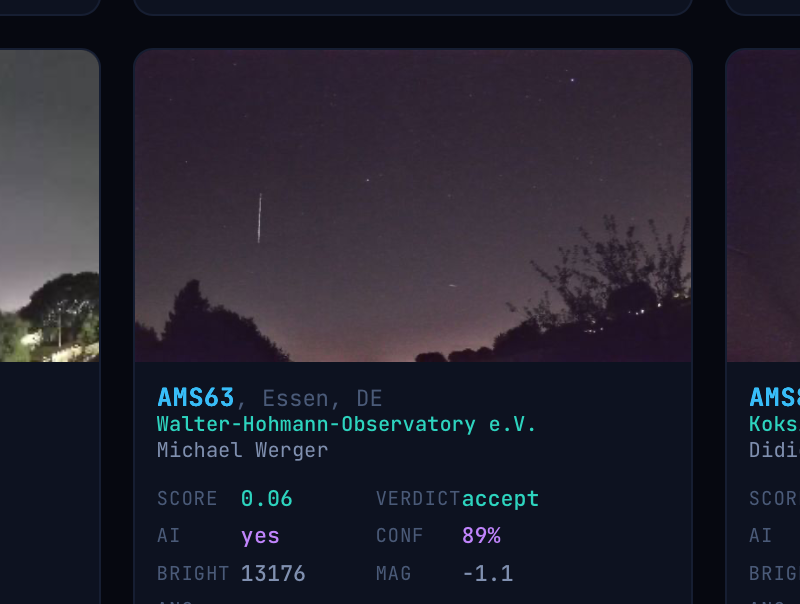Open the AMS63 night sky meteor thumbnail
Image resolution: width=800 pixels, height=604 pixels.
tap(413, 206)
